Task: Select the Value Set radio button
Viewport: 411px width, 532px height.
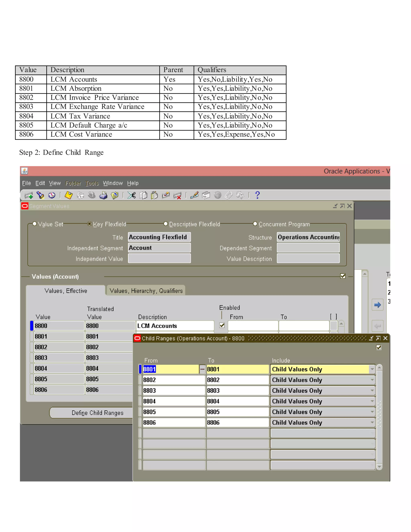Action: (35, 224)
